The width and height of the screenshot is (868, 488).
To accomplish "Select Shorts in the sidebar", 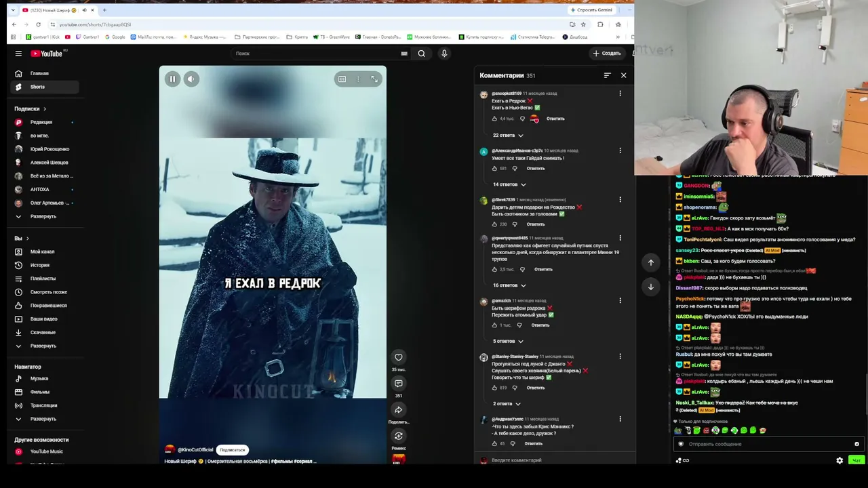I will pos(45,87).
